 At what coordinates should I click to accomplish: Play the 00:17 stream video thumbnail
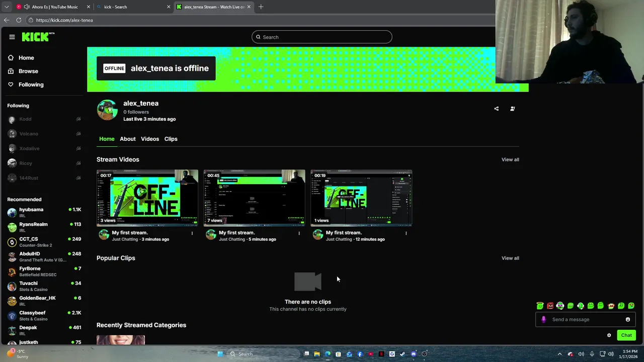(x=147, y=198)
